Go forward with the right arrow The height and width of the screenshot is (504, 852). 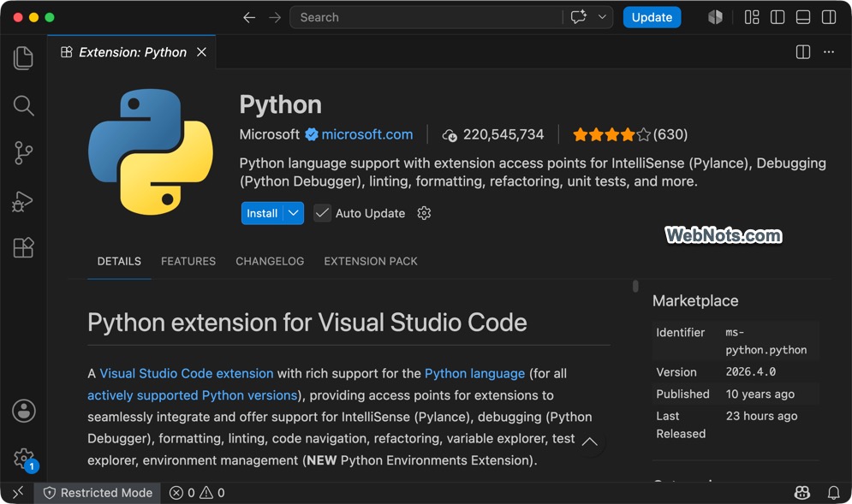tap(275, 17)
